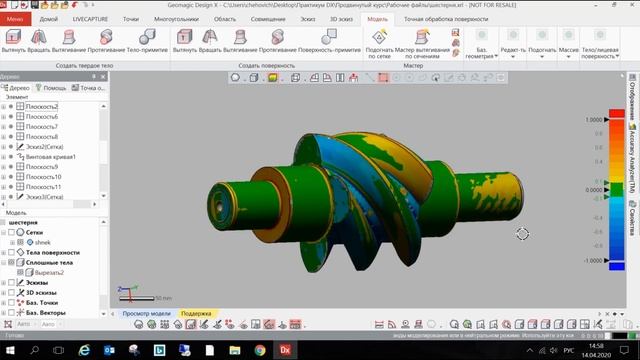The height and width of the screenshot is (360, 640).
Task: Select Эскиз2(Сетка) in feature tree
Action: (x=44, y=147)
